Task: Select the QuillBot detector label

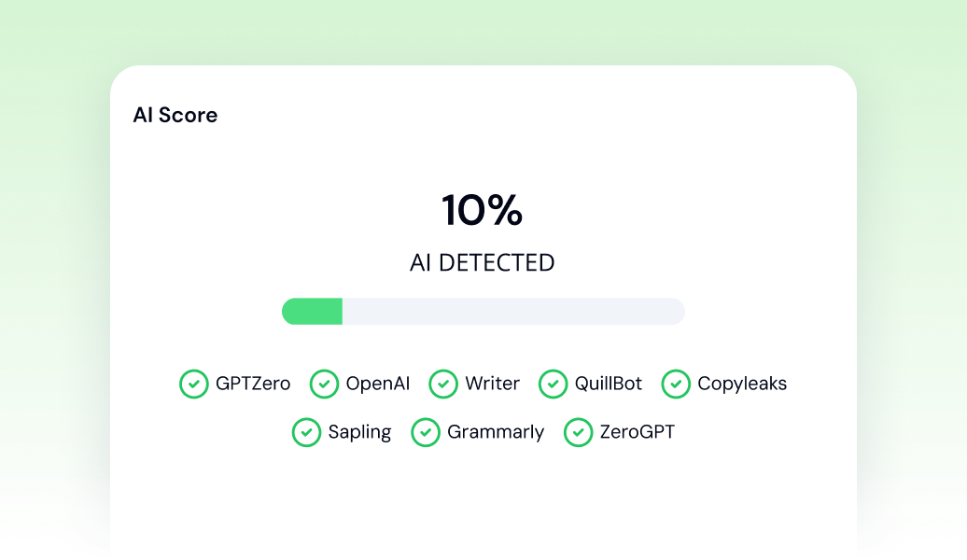Action: tap(609, 384)
